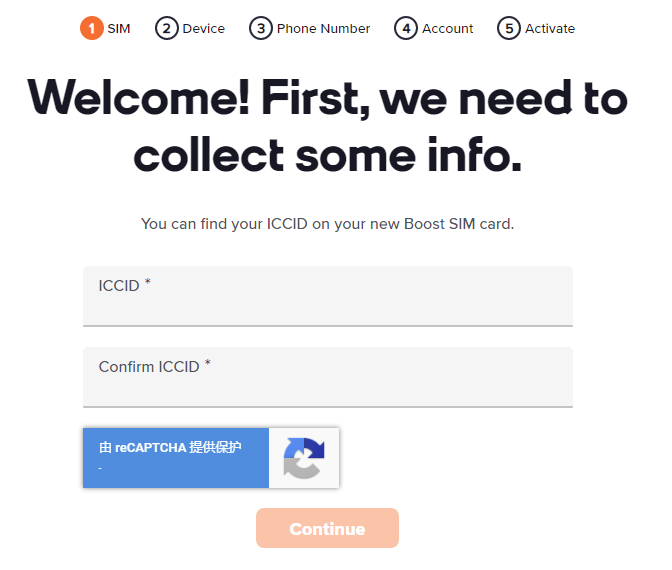Focus the Confirm ICCID input field

pyautogui.click(x=328, y=386)
